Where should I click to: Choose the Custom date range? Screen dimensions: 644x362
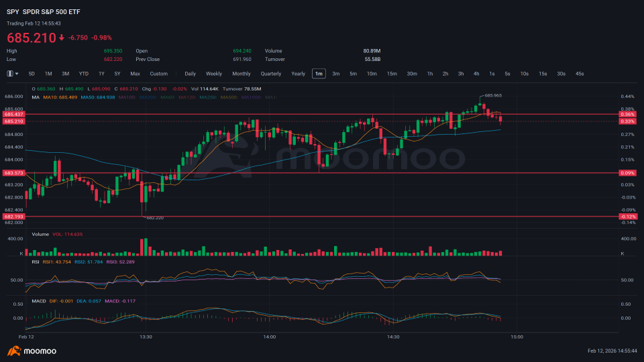tap(158, 74)
